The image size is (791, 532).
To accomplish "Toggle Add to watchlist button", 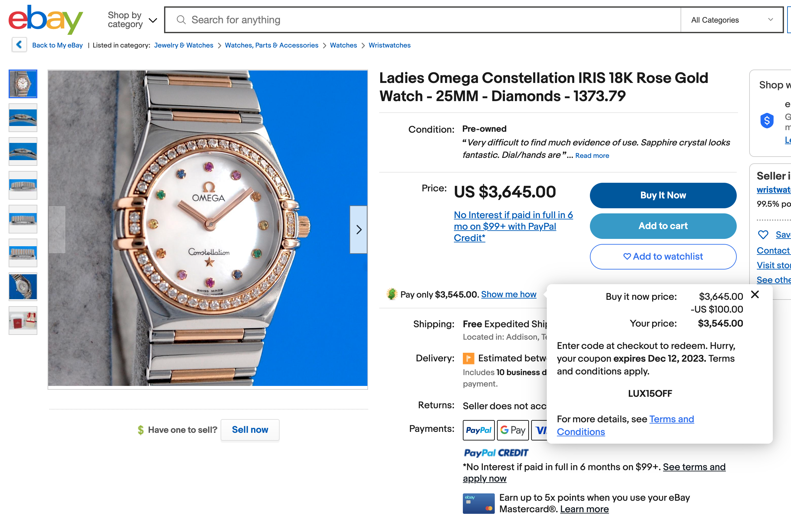I will (663, 256).
